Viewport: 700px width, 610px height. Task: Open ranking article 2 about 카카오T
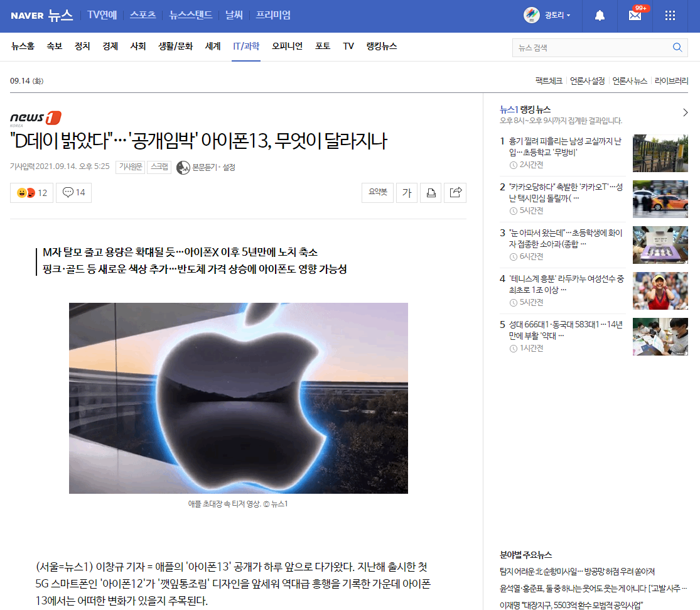click(566, 193)
